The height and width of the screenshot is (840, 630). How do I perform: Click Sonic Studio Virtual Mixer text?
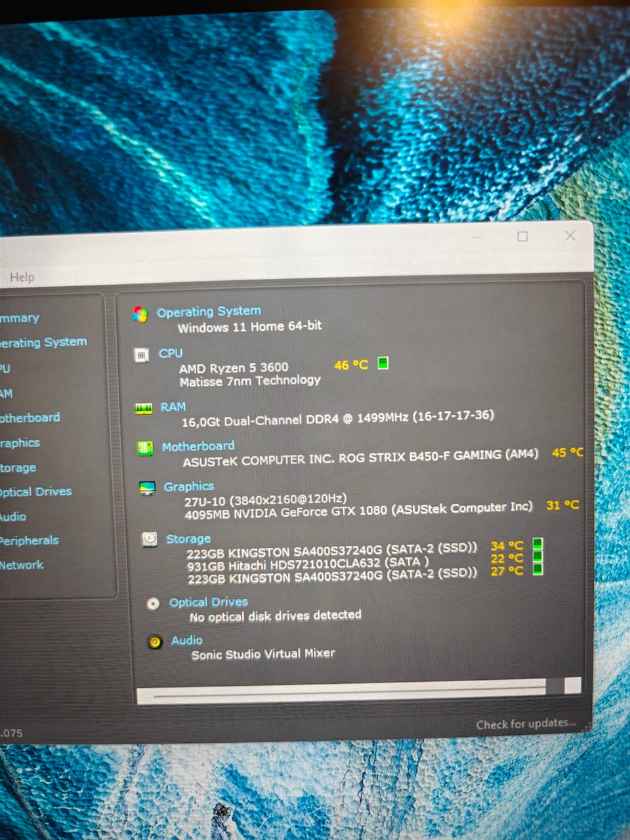click(263, 654)
